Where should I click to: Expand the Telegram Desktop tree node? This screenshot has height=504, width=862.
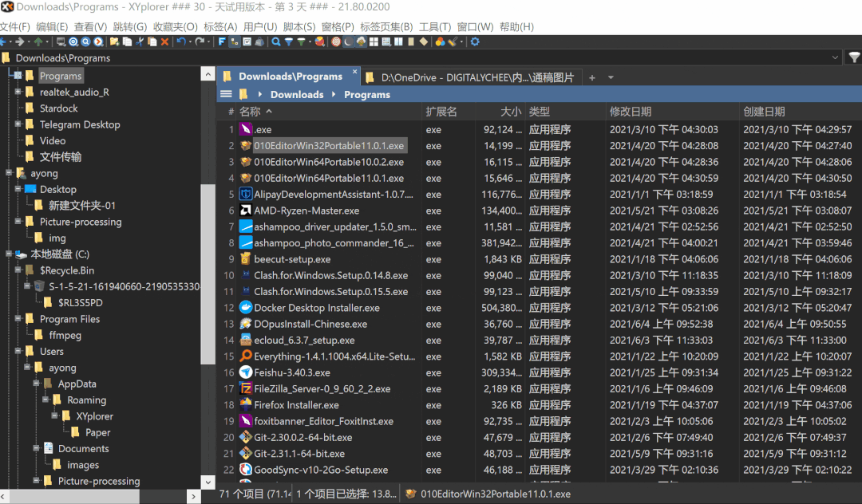point(18,124)
